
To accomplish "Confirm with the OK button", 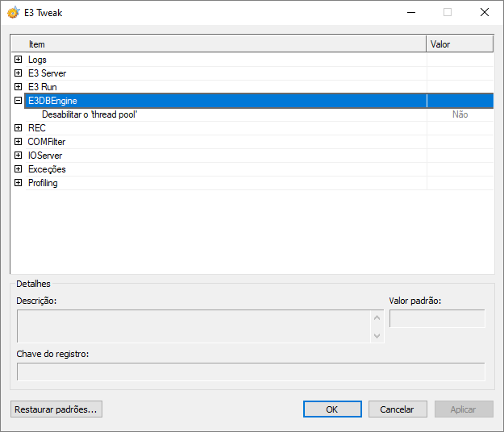I will coord(332,409).
